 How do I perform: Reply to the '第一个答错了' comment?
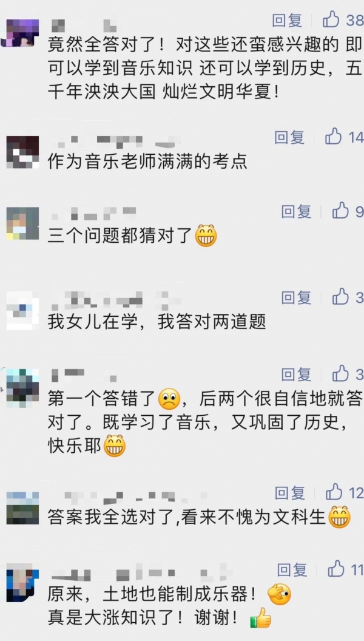[296, 374]
